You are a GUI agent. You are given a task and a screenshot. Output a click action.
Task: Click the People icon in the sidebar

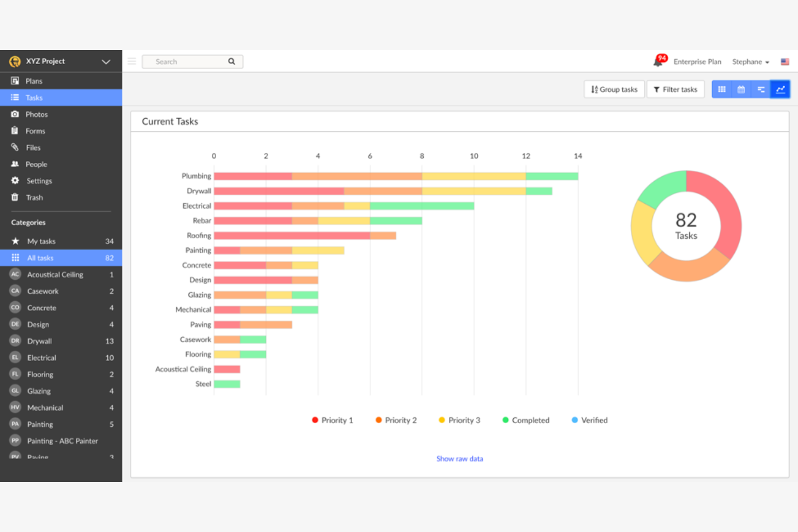pos(36,164)
